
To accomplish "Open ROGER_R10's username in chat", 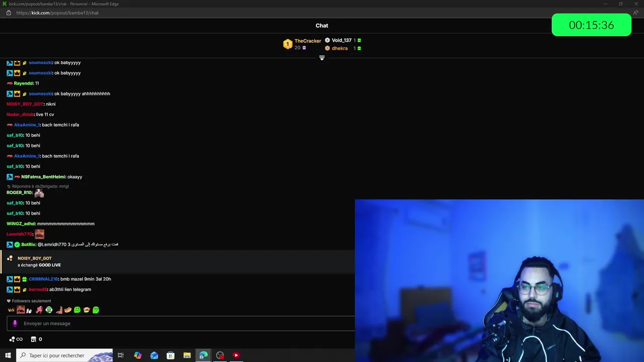I will click(20, 193).
